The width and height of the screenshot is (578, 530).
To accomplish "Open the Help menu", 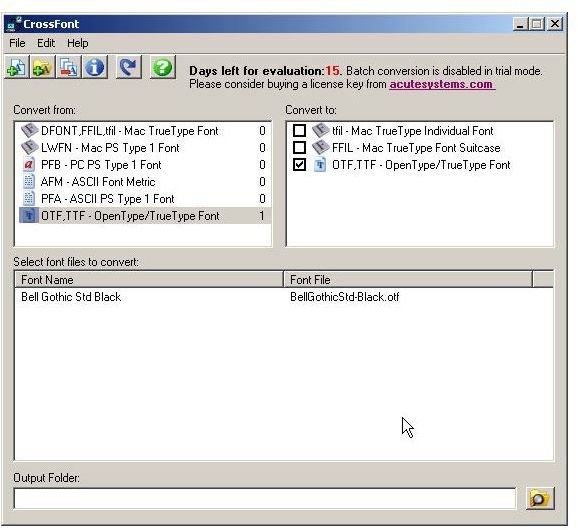I will tap(77, 43).
